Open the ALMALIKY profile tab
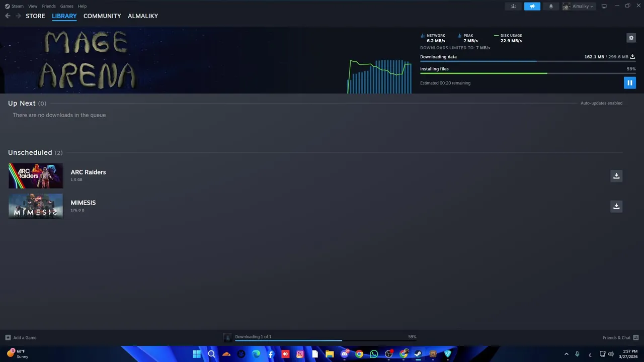 tap(143, 16)
